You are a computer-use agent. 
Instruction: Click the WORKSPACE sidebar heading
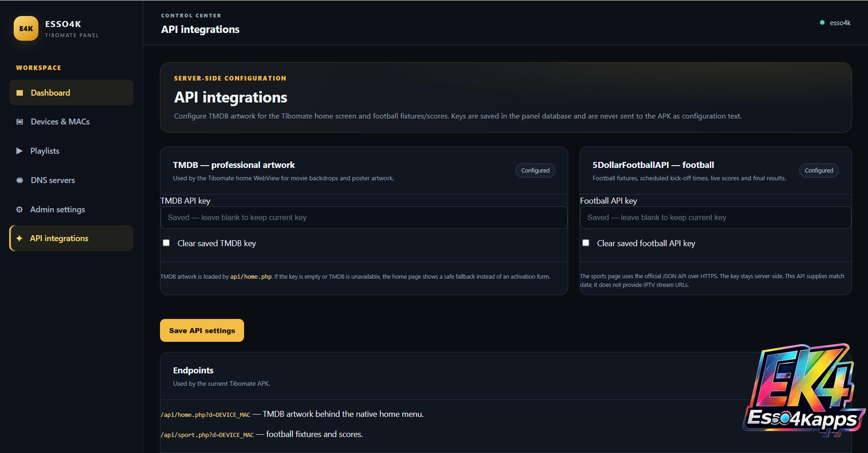(38, 68)
